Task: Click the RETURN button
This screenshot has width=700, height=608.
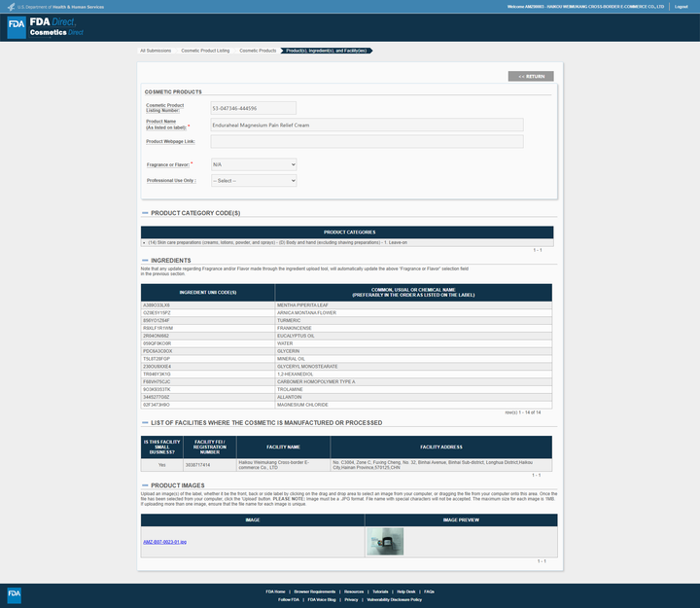Action: pos(531,76)
